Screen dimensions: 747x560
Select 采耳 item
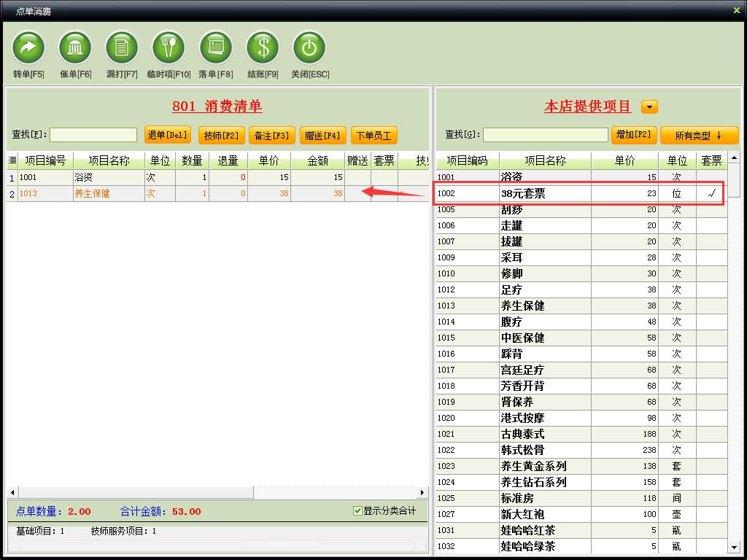click(x=581, y=257)
